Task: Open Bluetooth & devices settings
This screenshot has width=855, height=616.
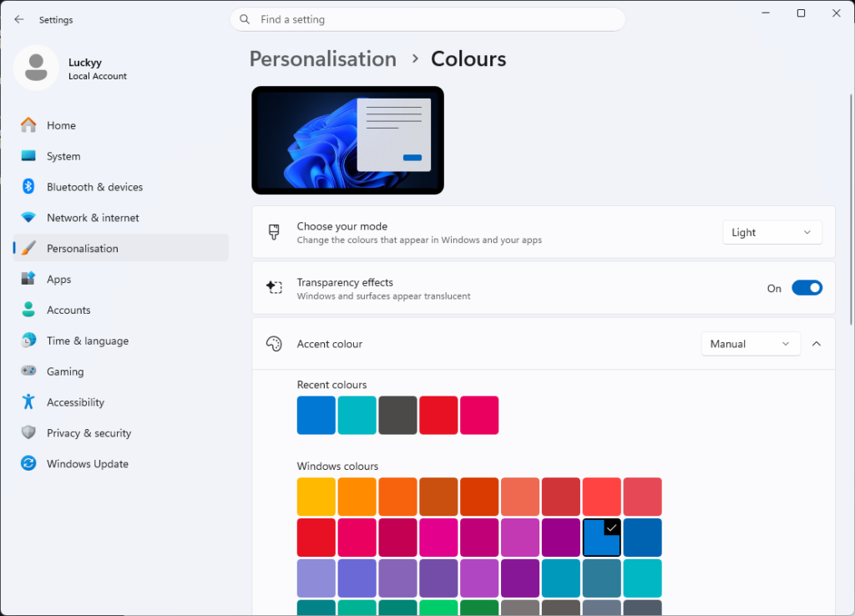Action: coord(120,187)
